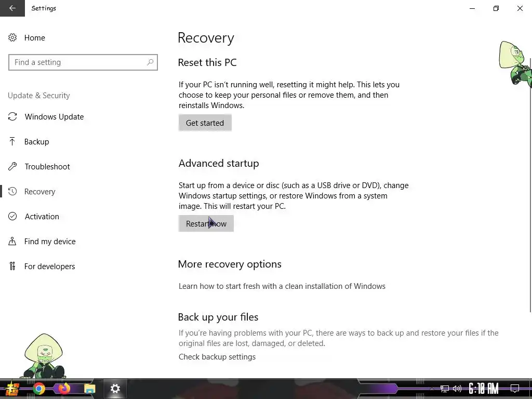Click the For developers tools icon
532x399 pixels.
tap(12, 267)
